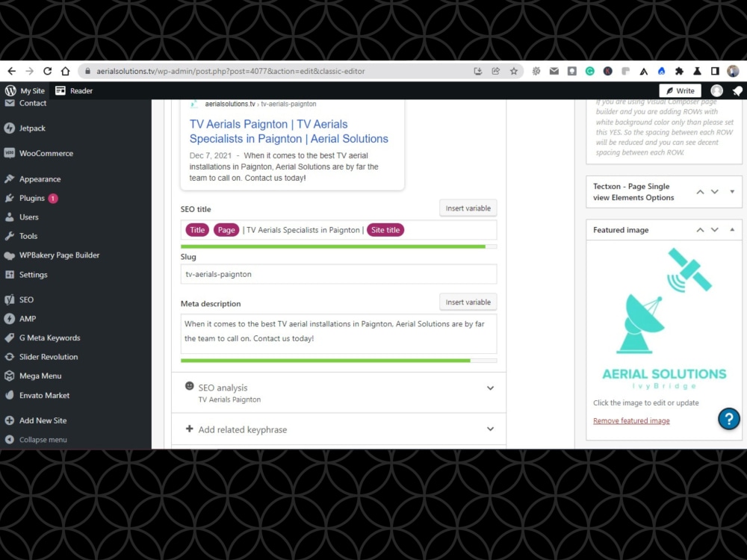This screenshot has height=560, width=747.
Task: Move the Featured image panel down
Action: (x=715, y=230)
